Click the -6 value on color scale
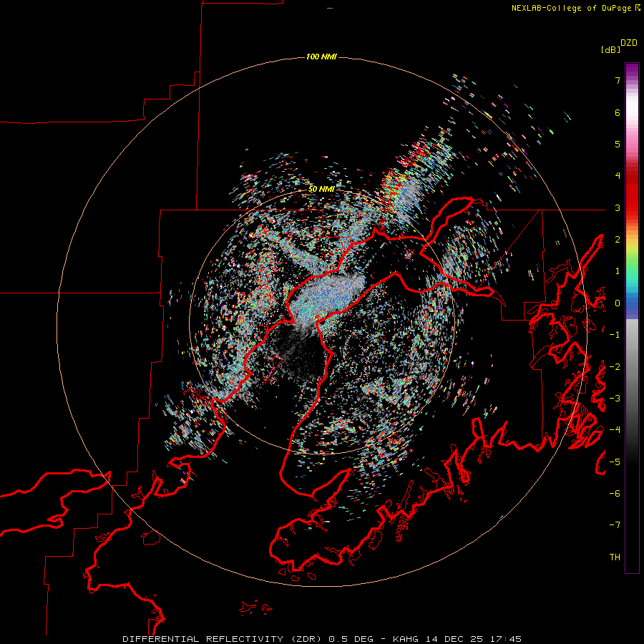This screenshot has width=644, height=644. (615, 494)
